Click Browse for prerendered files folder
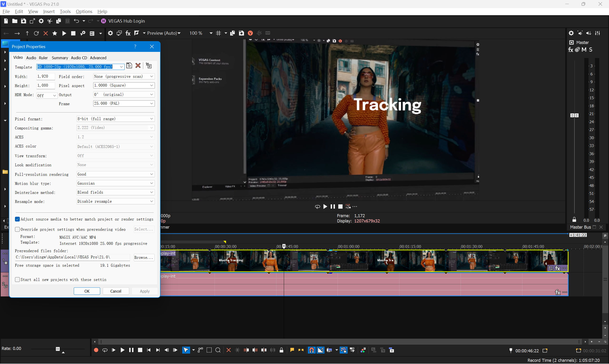 click(144, 258)
